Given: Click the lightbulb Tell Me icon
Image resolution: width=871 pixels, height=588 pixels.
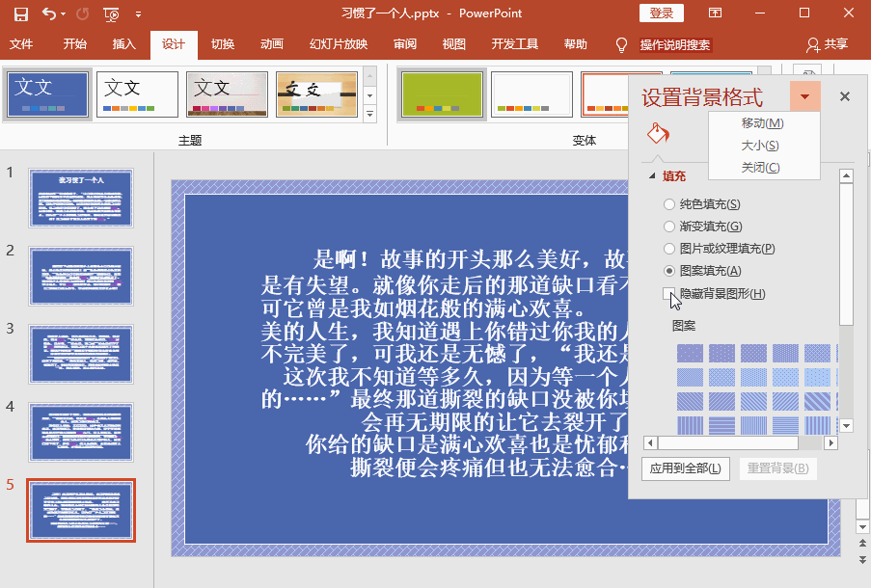Looking at the screenshot, I should [x=621, y=45].
